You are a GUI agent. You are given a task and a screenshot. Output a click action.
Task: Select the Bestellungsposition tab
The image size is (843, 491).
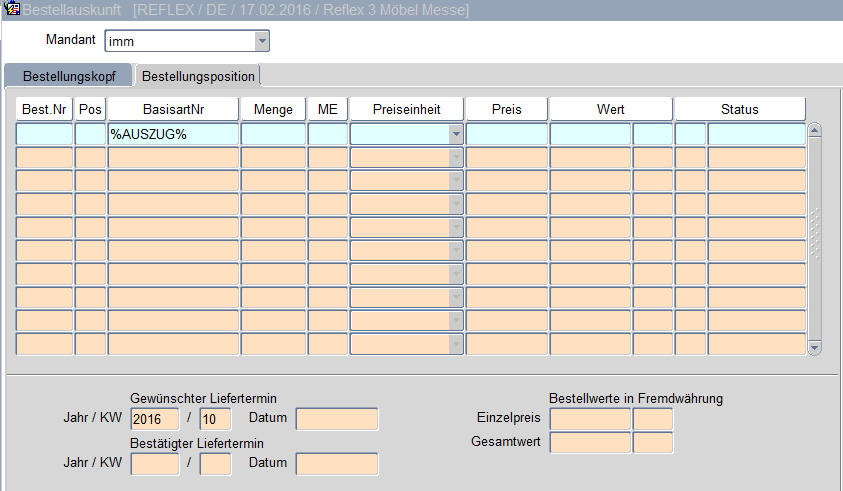coord(198,76)
